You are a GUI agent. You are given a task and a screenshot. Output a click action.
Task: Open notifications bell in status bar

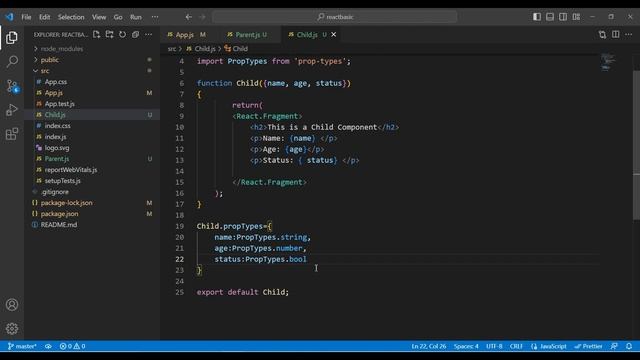click(x=629, y=346)
